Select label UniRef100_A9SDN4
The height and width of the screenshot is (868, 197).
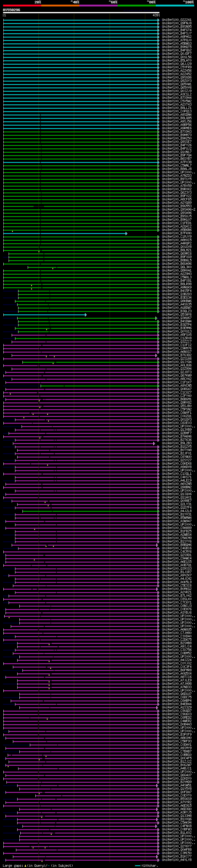pos(177,115)
